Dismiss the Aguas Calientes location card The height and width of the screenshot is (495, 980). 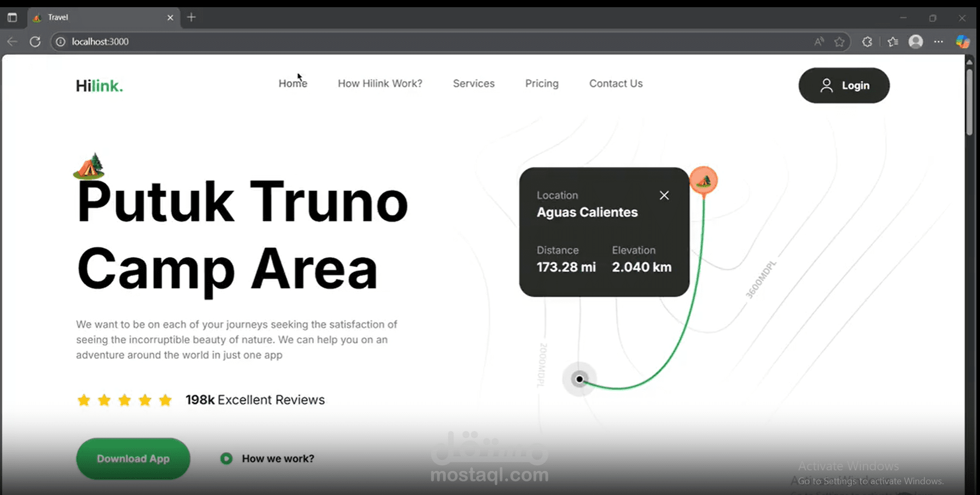point(664,195)
